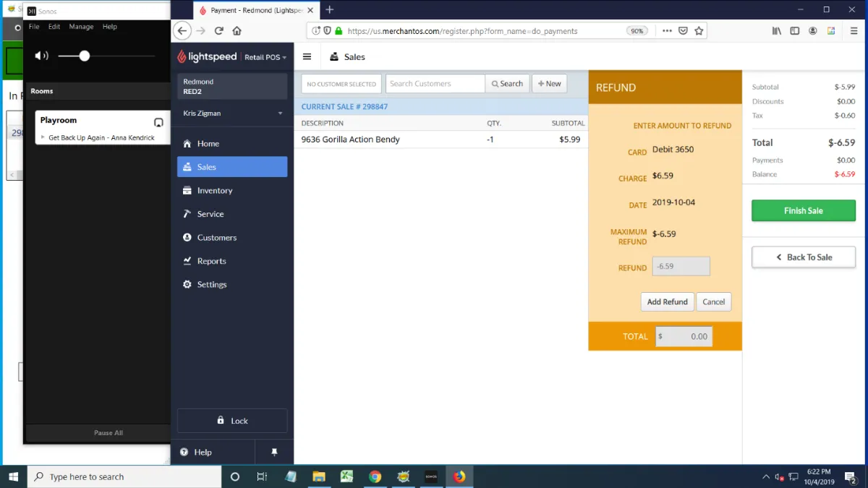Click the Refund amount field

[x=681, y=266]
